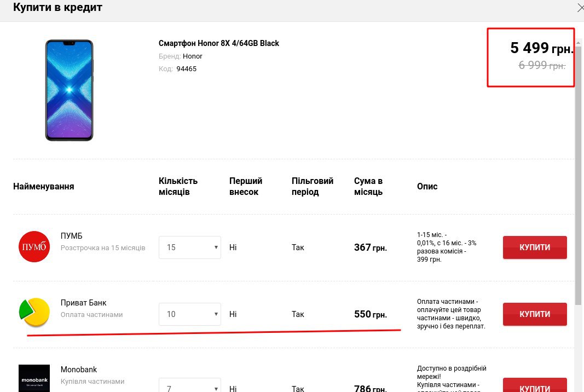Click Оплата частинами subtitle under Приват Банк

tap(91, 314)
